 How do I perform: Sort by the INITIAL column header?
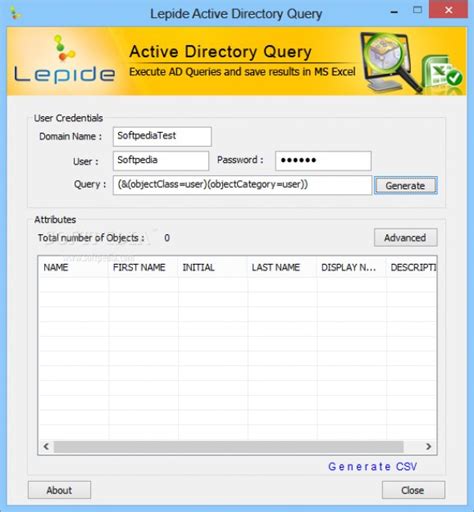213,267
